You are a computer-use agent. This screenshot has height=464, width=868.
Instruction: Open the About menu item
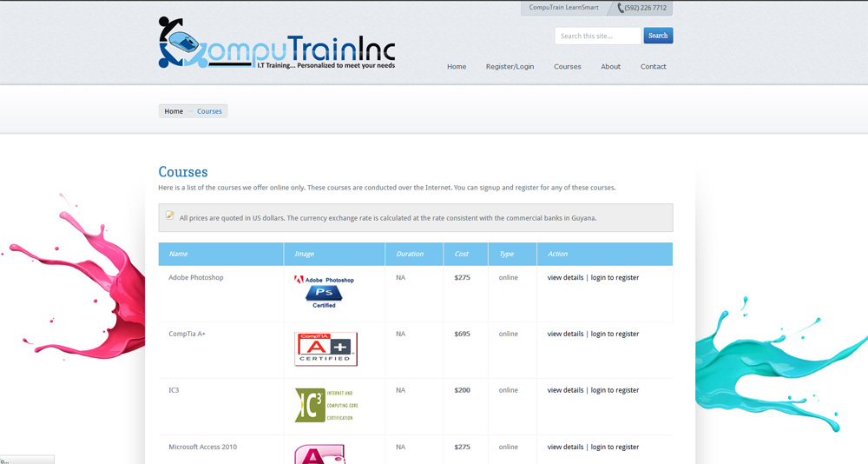coord(610,67)
